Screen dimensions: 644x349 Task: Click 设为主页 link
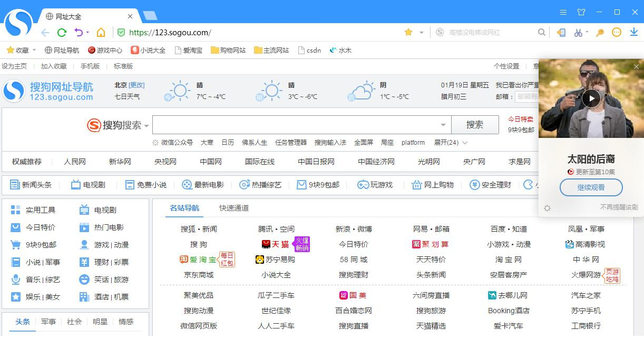point(14,66)
